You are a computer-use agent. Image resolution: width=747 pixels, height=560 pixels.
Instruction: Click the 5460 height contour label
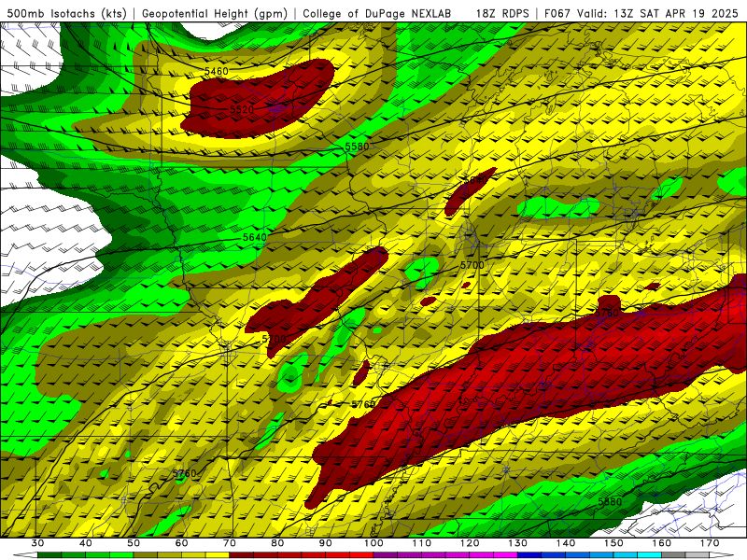217,72
